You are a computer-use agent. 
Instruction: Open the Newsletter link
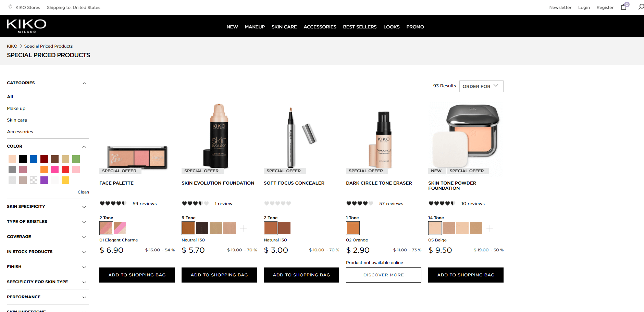[560, 8]
